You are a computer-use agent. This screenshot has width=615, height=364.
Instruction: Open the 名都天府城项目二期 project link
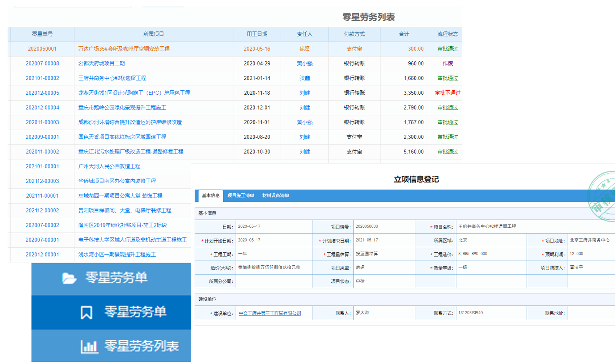tap(102, 64)
